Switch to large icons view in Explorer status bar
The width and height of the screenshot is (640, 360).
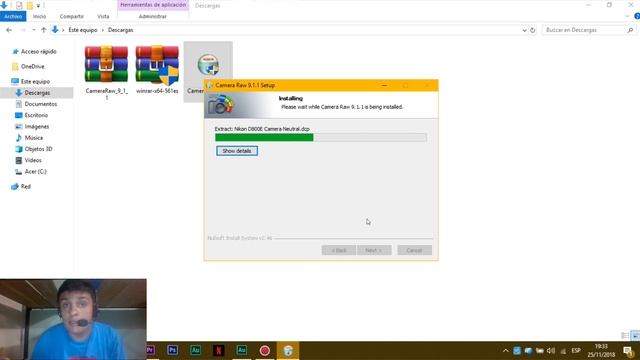(635, 336)
